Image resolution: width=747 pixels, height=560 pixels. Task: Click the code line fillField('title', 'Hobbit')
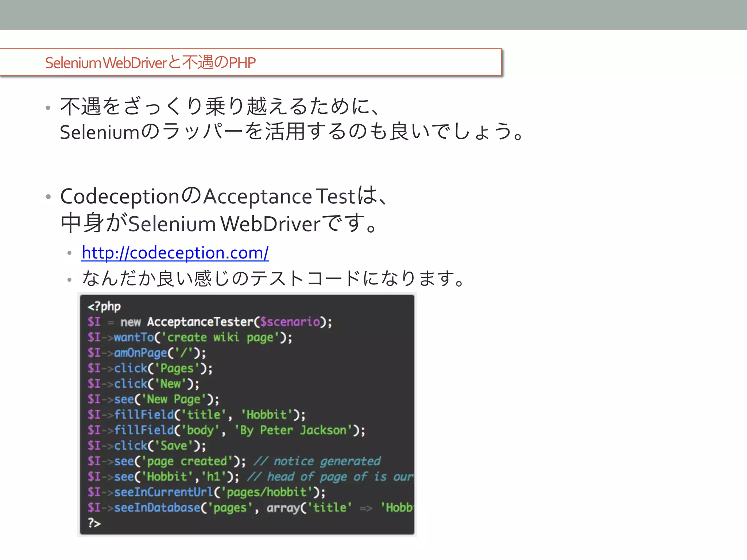pos(196,415)
